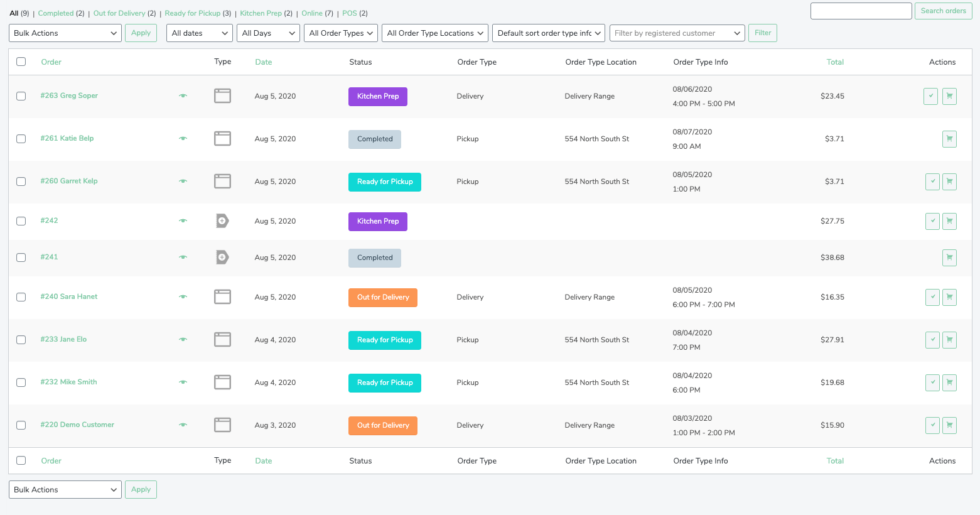Click the checkmark action icon for #232 Mike Smith
This screenshot has height=515, width=980.
931,382
